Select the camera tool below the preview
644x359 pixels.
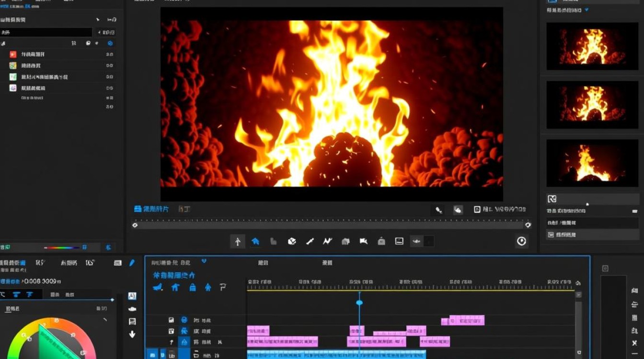click(364, 241)
